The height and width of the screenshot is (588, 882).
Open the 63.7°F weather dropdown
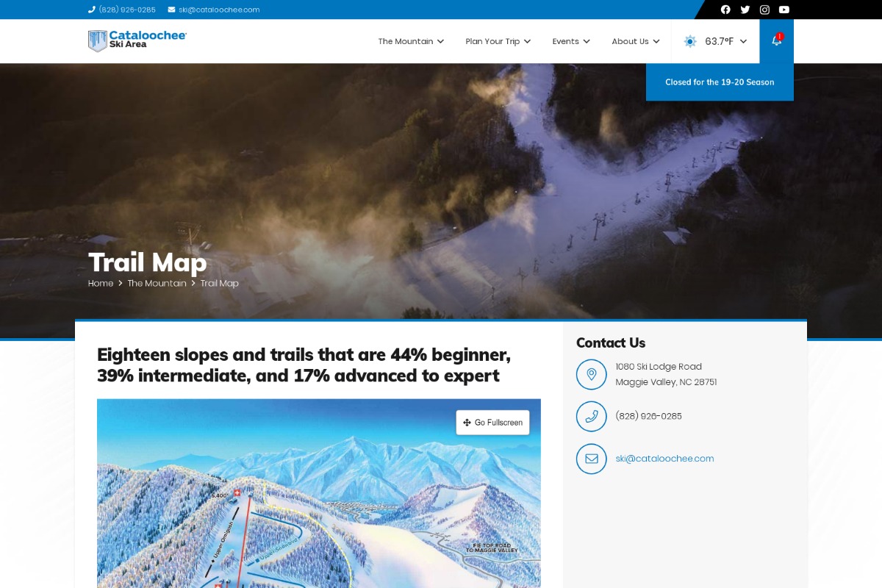point(715,41)
